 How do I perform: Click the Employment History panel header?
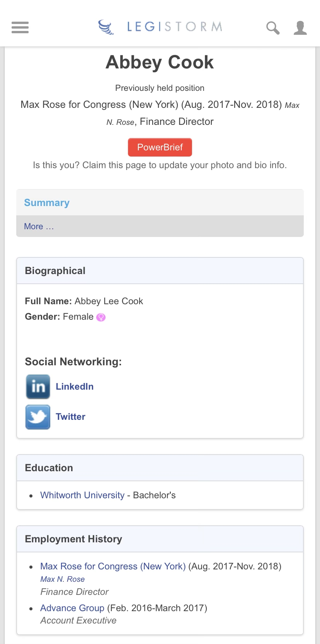pyautogui.click(x=73, y=539)
